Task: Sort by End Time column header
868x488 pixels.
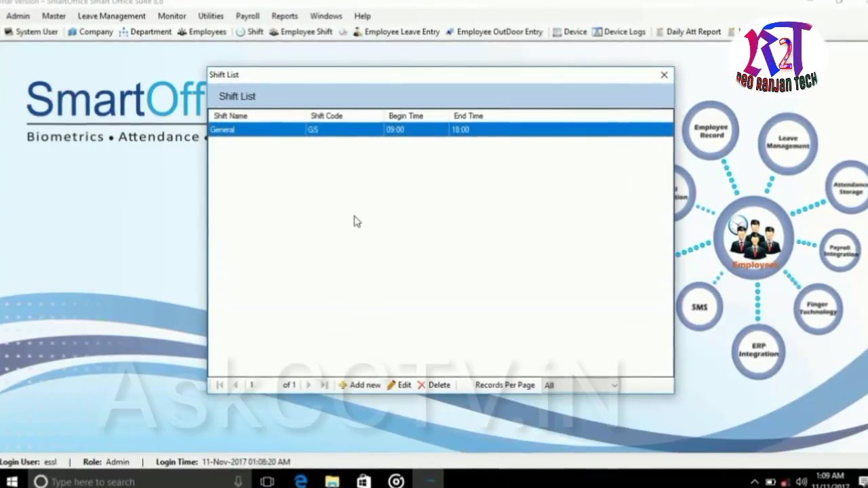Action: 468,116
